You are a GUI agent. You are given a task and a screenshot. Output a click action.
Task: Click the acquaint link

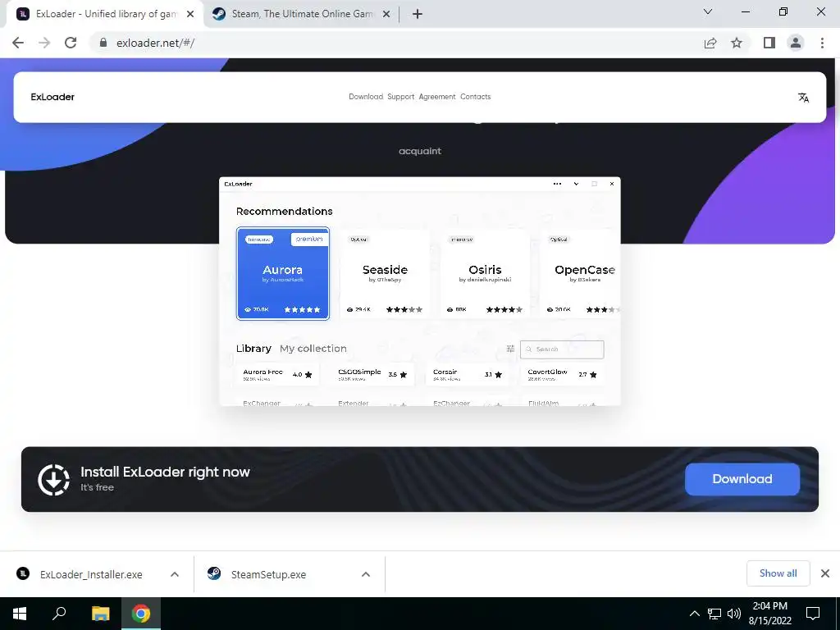(420, 151)
